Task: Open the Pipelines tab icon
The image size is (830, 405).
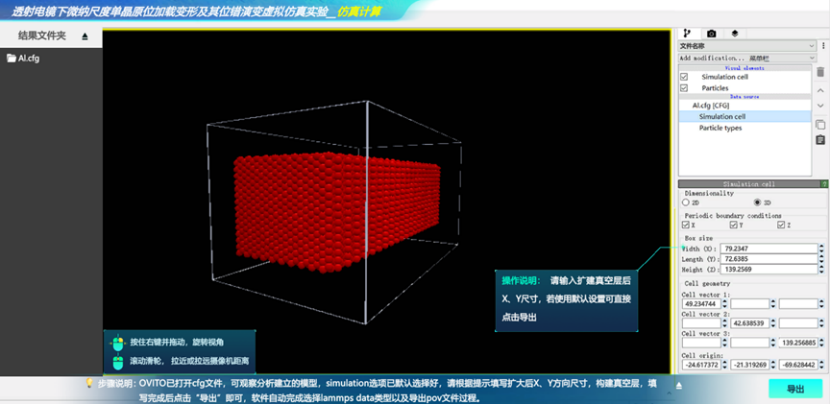Action: pyautogui.click(x=687, y=33)
